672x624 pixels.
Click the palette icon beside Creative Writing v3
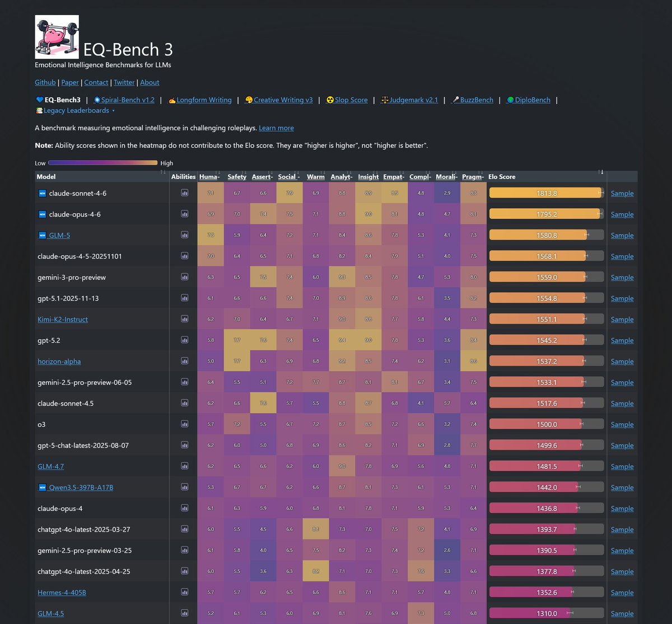pos(249,100)
